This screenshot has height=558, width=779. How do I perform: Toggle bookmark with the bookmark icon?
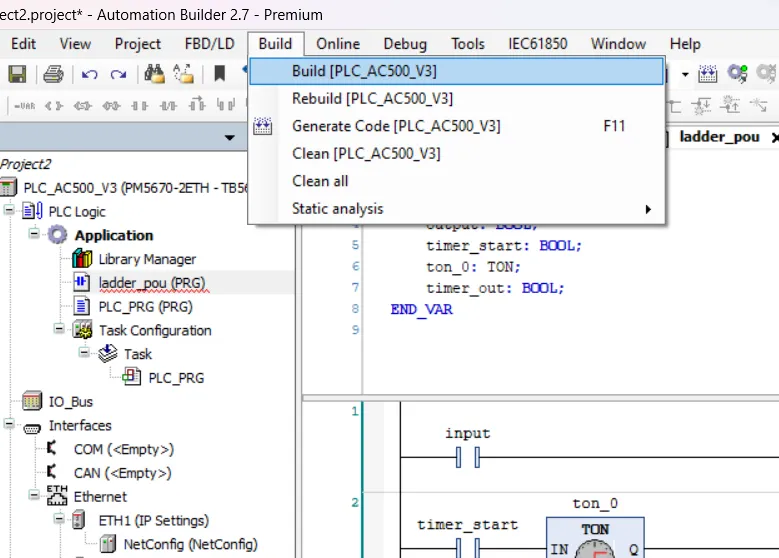click(219, 74)
